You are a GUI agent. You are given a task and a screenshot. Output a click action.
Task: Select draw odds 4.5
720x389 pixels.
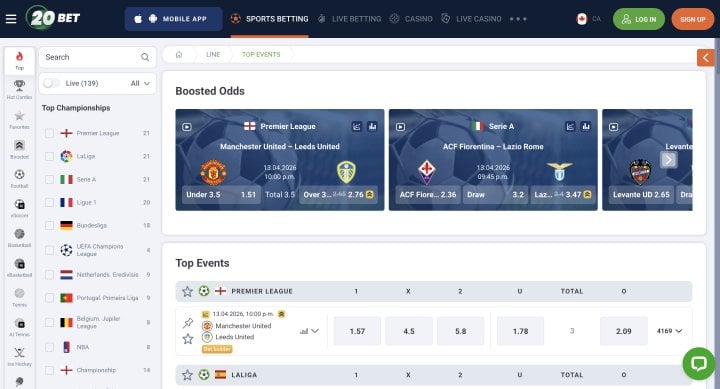tap(409, 331)
